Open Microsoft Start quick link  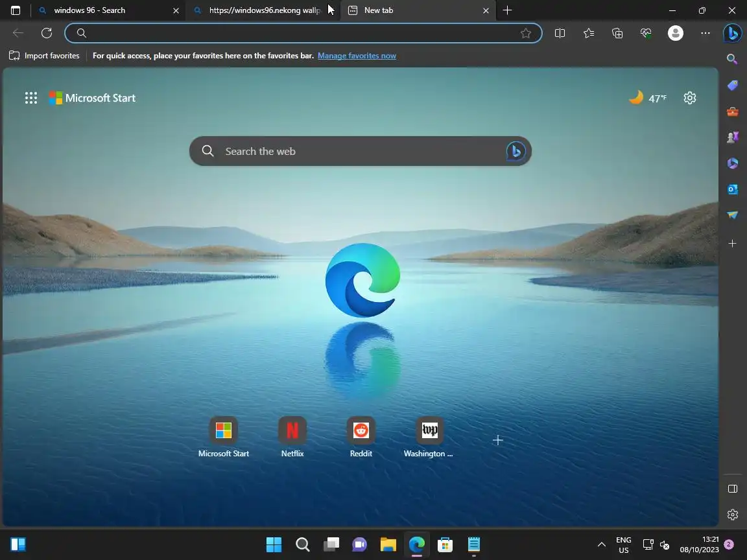click(x=224, y=437)
